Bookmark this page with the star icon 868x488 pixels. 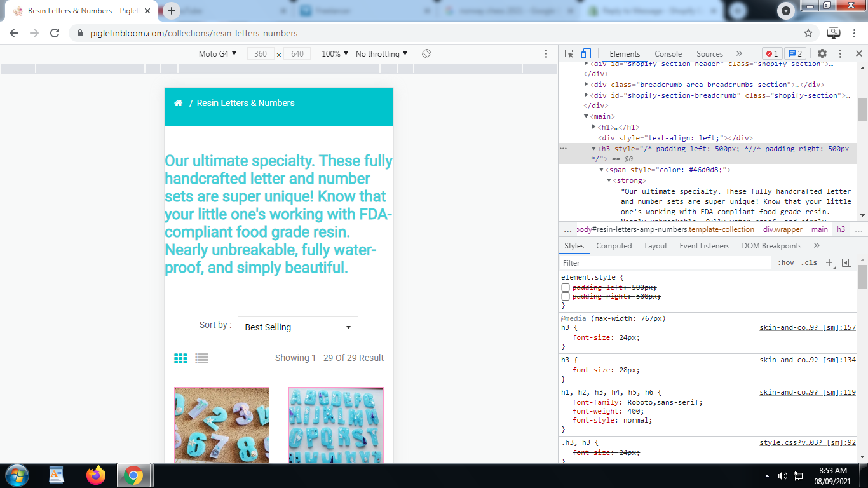click(808, 33)
